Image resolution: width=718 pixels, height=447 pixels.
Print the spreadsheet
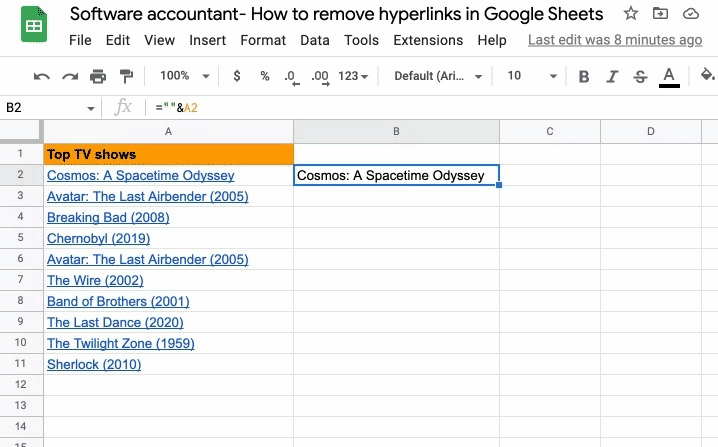(98, 76)
